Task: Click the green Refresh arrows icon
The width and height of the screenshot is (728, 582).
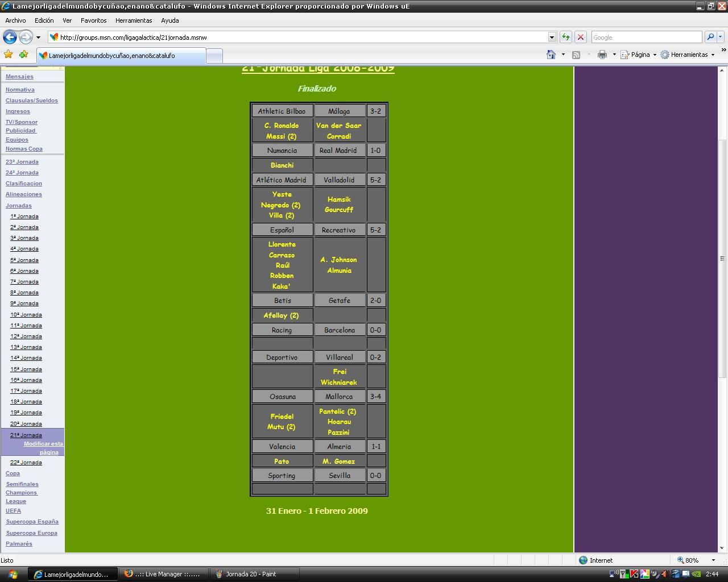Action: tap(565, 37)
